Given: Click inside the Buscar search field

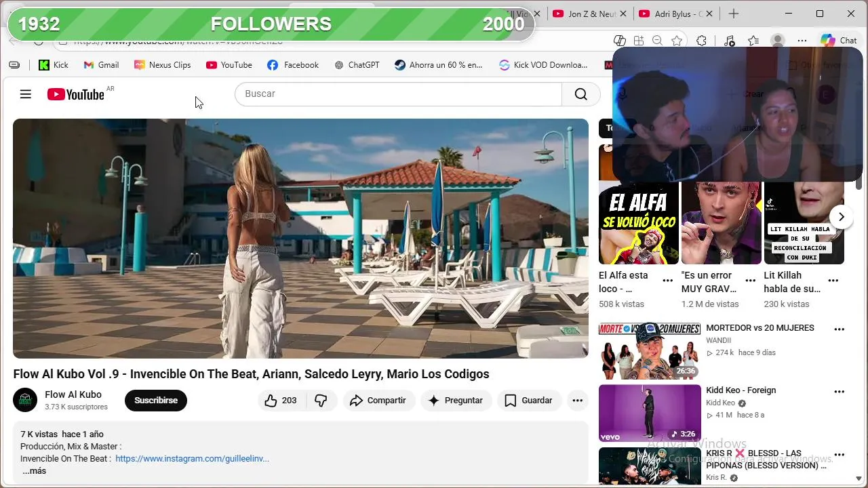Looking at the screenshot, I should click(x=398, y=94).
